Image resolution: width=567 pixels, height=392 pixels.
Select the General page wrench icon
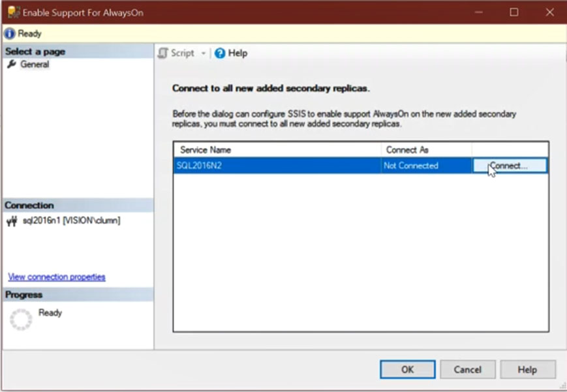click(12, 65)
